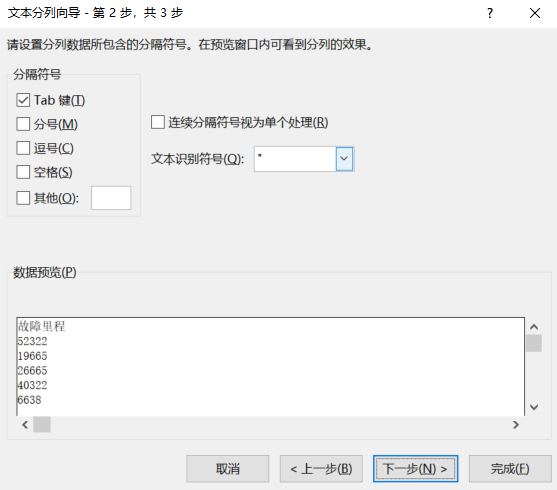Close the 文本分列向导 dialog
Screen dimensions: 557x490
pos(535,13)
